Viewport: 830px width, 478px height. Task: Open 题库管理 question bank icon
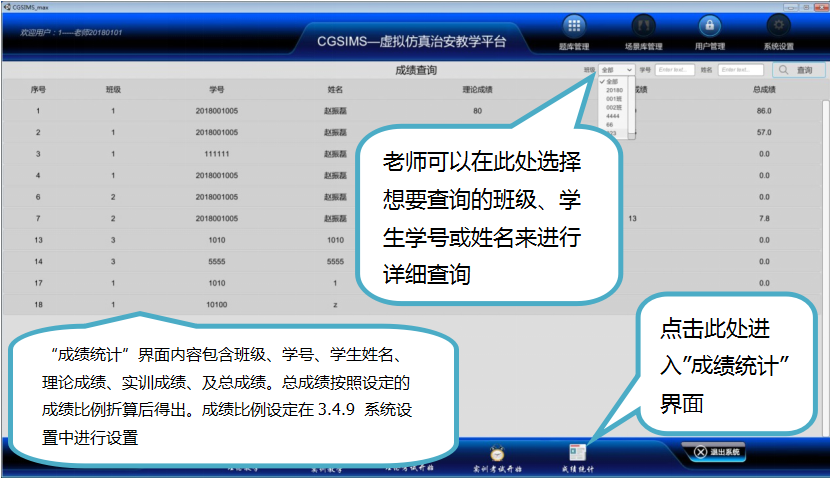pyautogui.click(x=574, y=26)
